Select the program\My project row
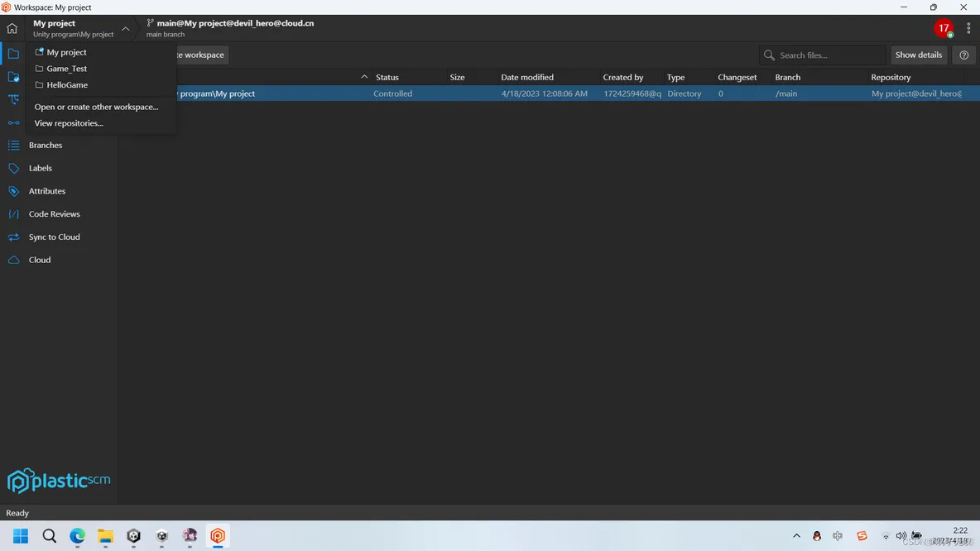The height and width of the screenshot is (551, 980). point(549,93)
